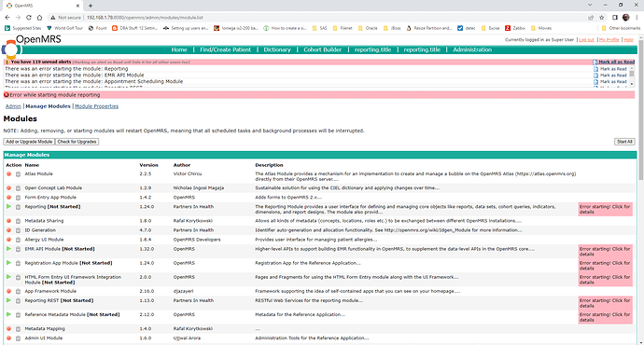
Task: Open the Oracle bookmarks folder
Action: point(368,28)
